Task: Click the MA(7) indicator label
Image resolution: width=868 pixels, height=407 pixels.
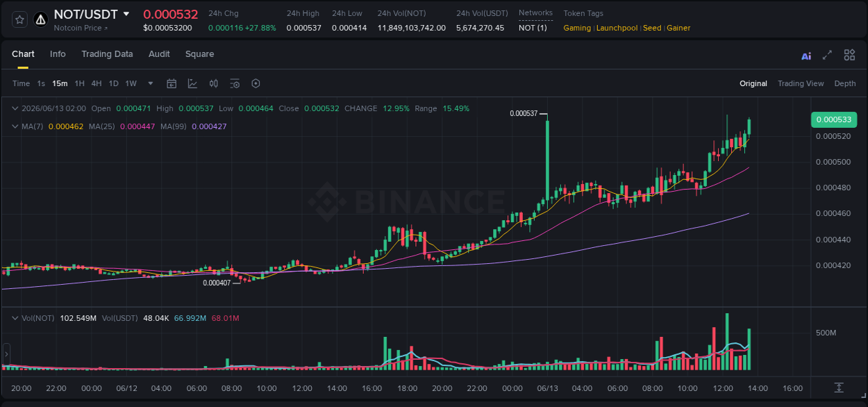Action: [x=33, y=126]
